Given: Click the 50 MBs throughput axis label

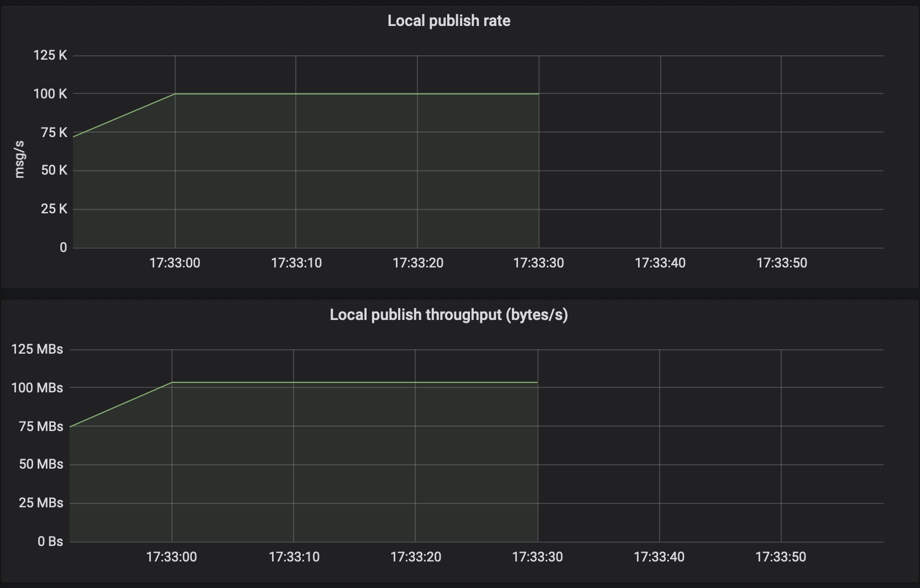Looking at the screenshot, I should pos(41,464).
